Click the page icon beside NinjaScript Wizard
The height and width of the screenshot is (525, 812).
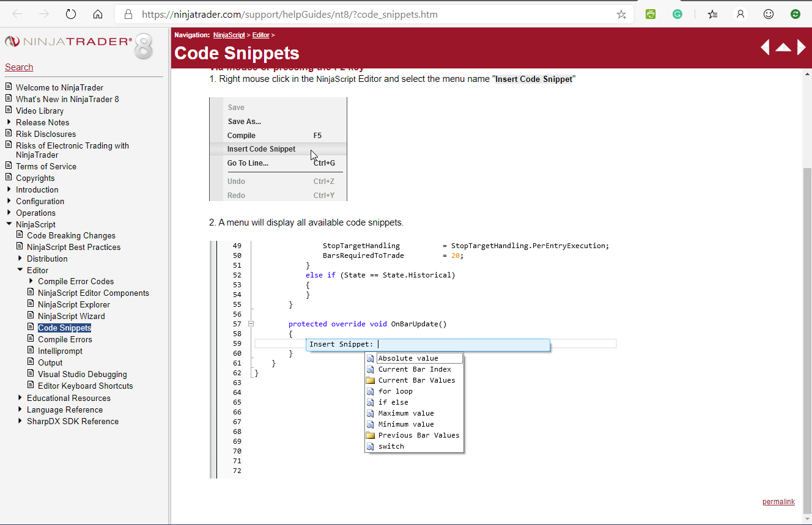point(32,315)
